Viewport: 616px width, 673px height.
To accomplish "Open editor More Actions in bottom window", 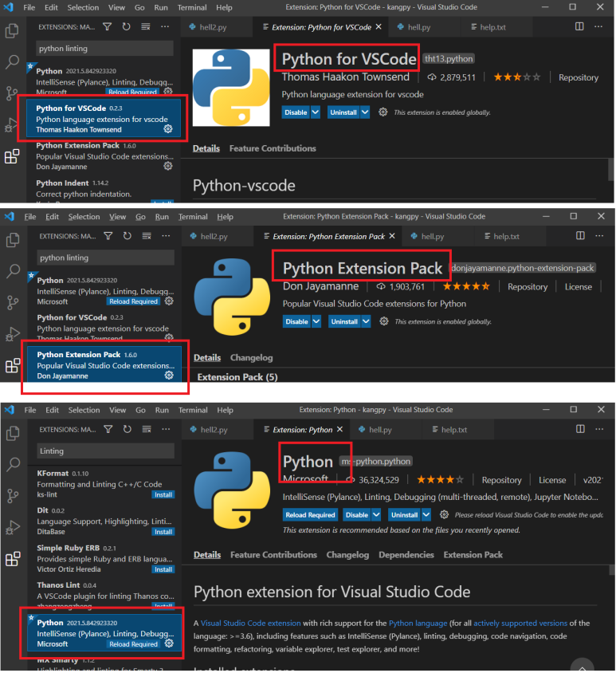I will tap(599, 429).
